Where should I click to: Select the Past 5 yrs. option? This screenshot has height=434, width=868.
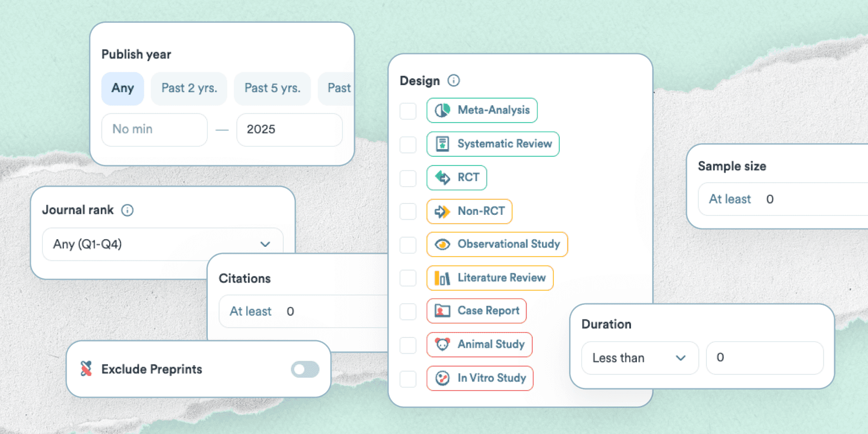[272, 88]
